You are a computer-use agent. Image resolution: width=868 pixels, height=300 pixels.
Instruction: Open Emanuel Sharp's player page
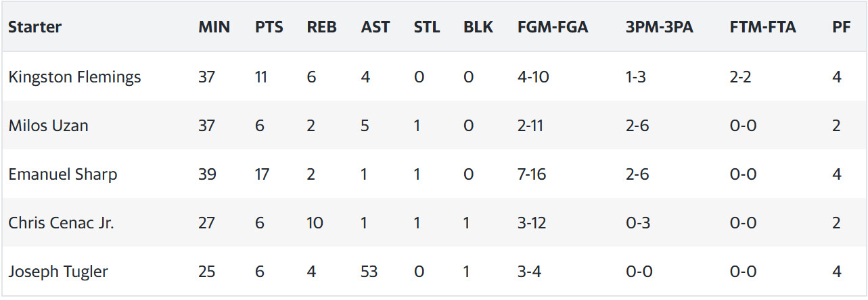[x=62, y=174]
